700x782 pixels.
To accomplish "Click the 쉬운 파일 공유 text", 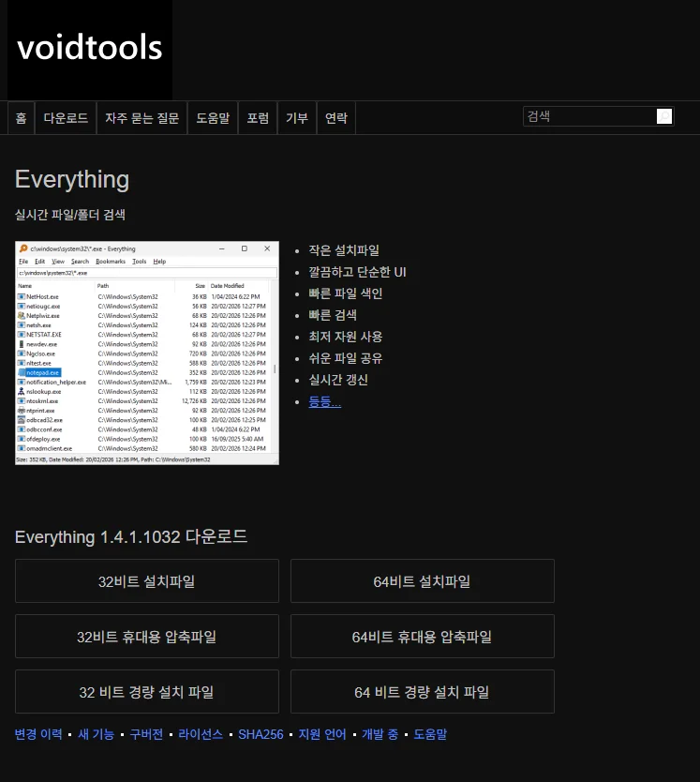I will click(346, 358).
